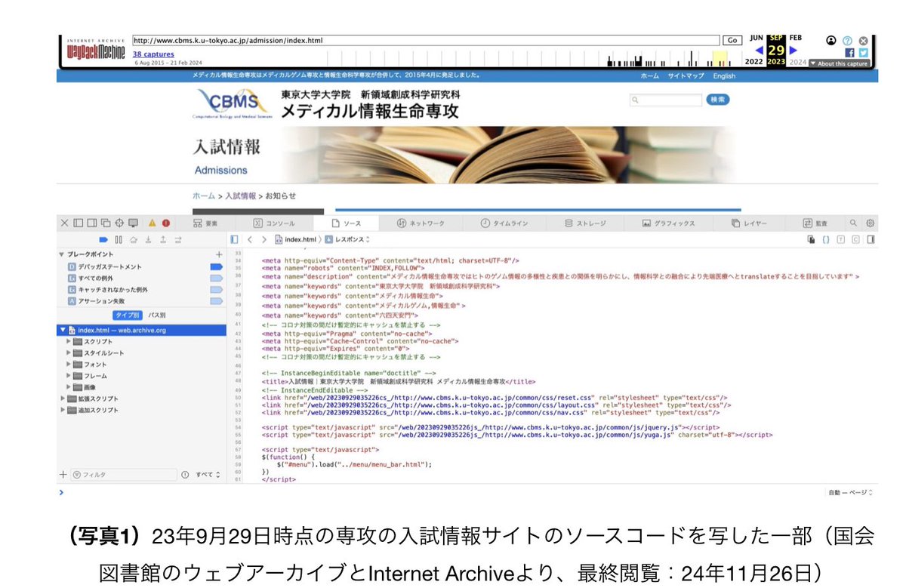Open the 監査 (Audit) tab
The image size is (906, 588).
(815, 223)
